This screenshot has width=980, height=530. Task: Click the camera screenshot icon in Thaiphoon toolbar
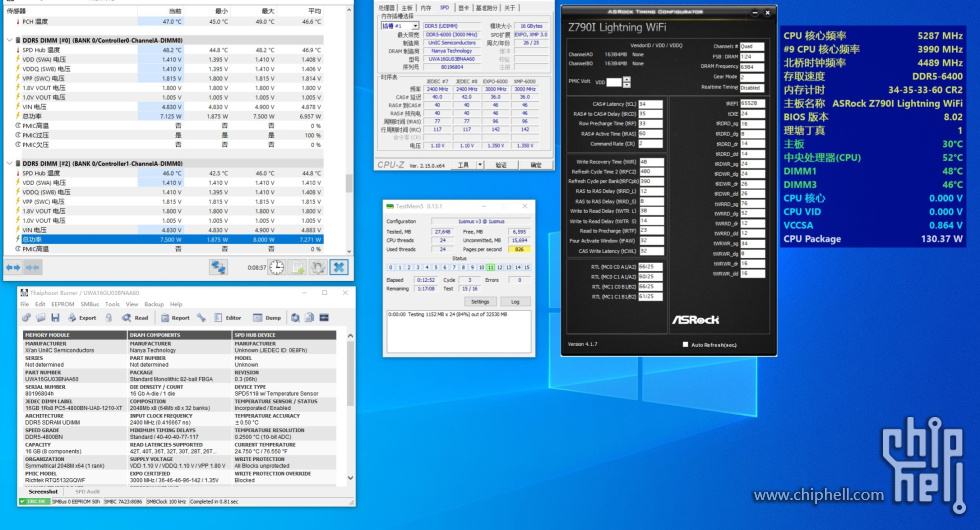click(295, 318)
